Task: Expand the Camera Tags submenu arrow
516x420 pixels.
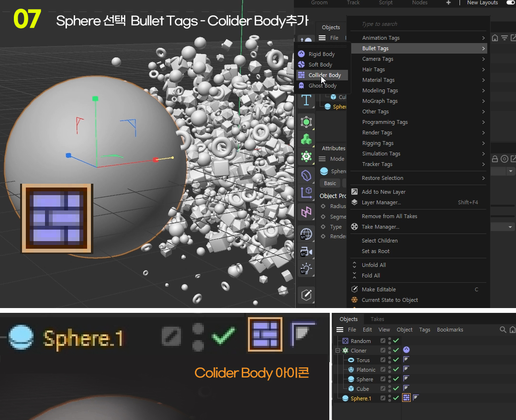Action: pyautogui.click(x=483, y=59)
